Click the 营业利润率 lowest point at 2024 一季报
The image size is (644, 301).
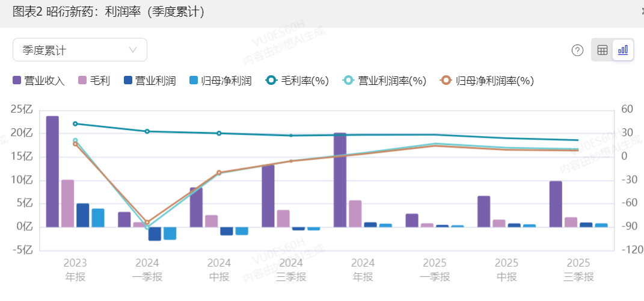pos(147,227)
